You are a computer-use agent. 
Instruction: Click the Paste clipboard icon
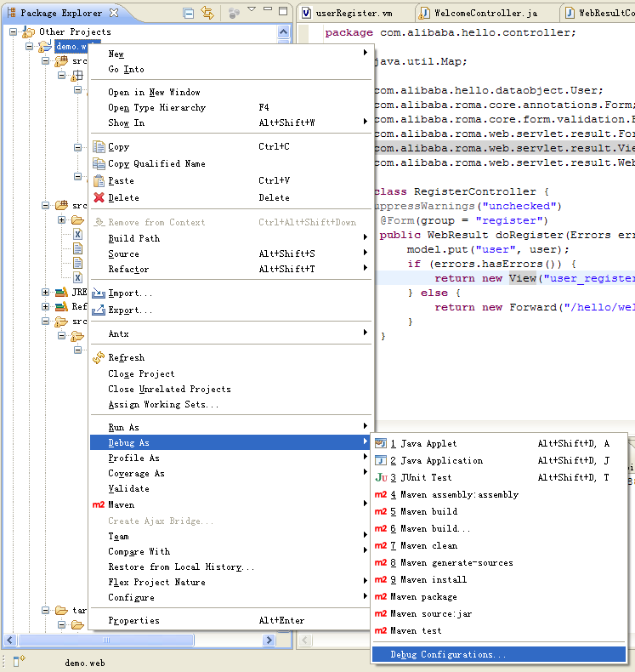pos(99,180)
